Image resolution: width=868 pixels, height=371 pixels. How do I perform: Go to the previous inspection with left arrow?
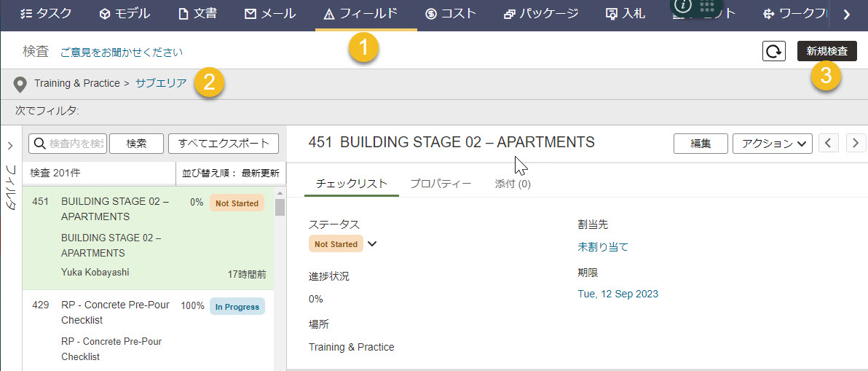[828, 143]
